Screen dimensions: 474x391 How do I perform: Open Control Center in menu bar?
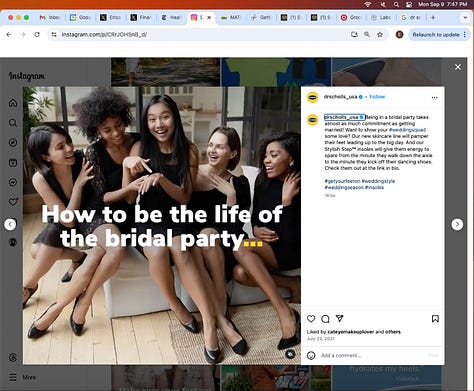[x=409, y=4]
